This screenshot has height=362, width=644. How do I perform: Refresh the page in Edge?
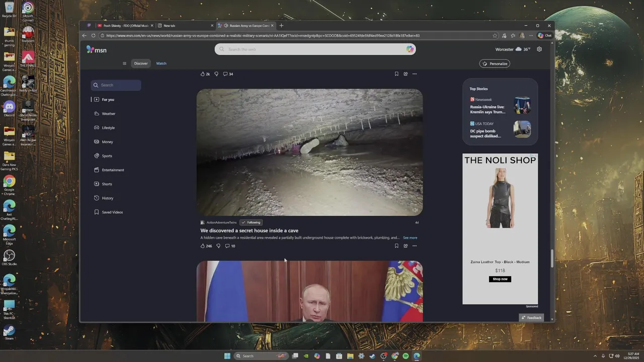click(93, 36)
